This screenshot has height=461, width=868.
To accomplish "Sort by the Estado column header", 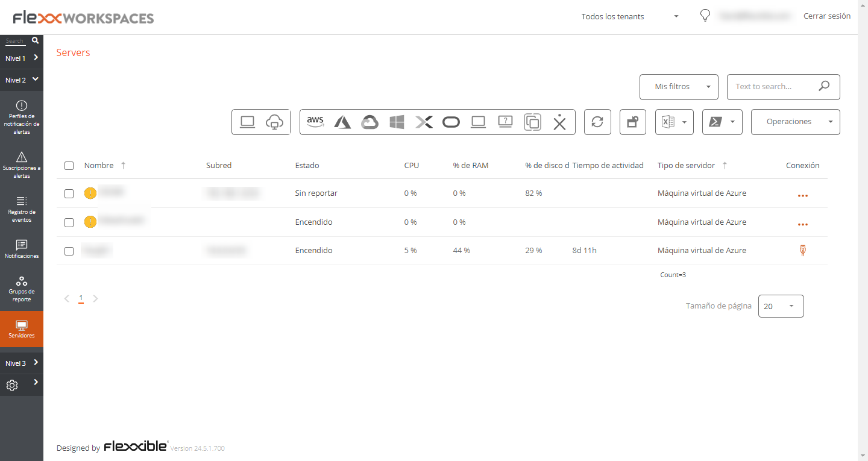I will tap(307, 165).
